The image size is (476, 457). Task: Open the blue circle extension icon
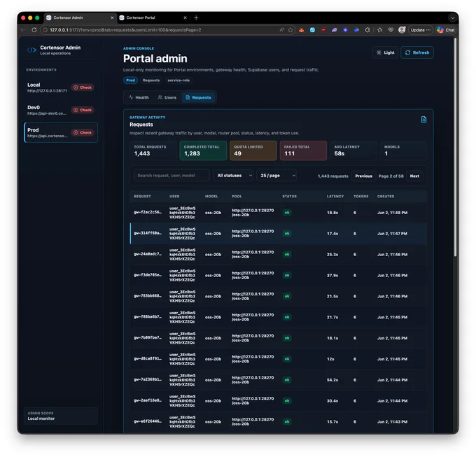(345, 29)
